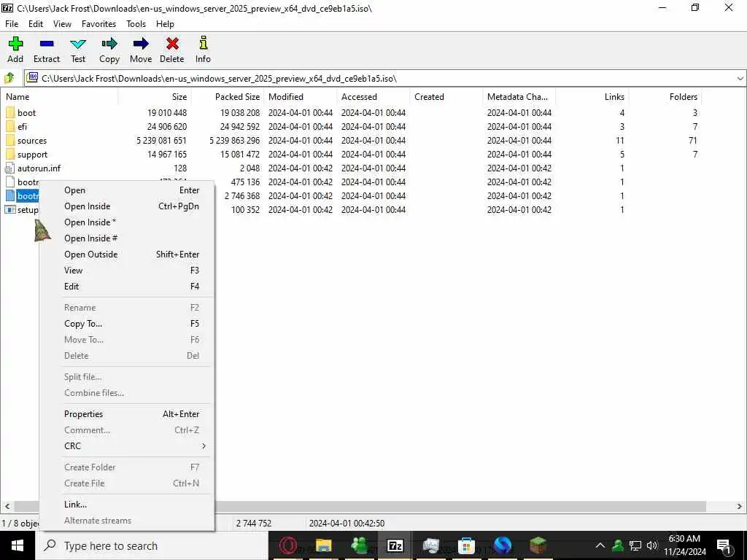Open the Help menu
This screenshot has height=560, width=747.
(165, 24)
